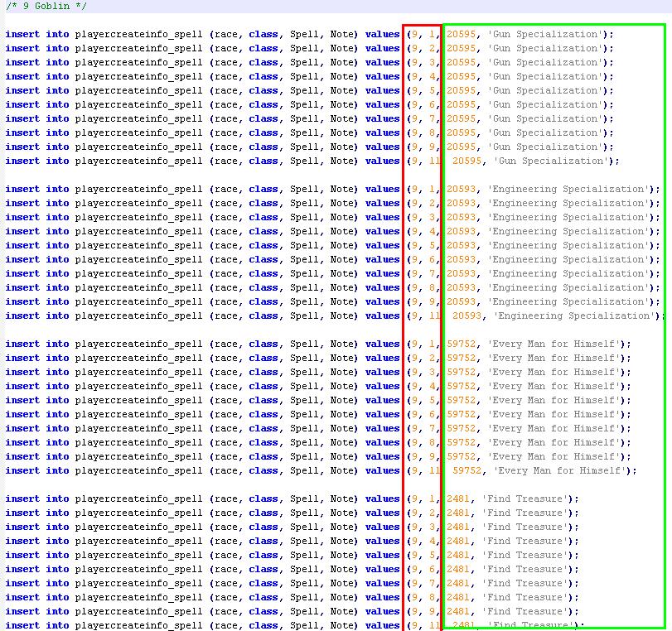Click 'Engineering Specialization' in the class 1 row
Screen dimensions: 672x631
click(569, 190)
